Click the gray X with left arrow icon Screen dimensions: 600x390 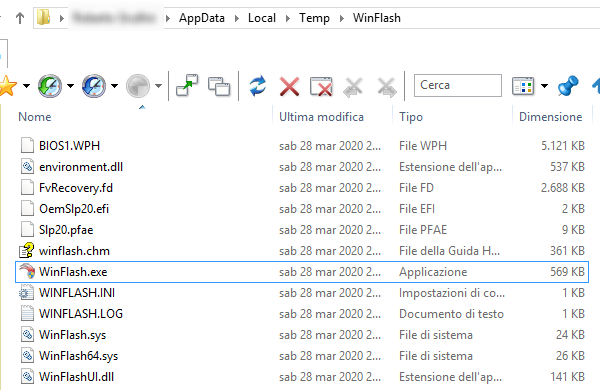coord(353,86)
